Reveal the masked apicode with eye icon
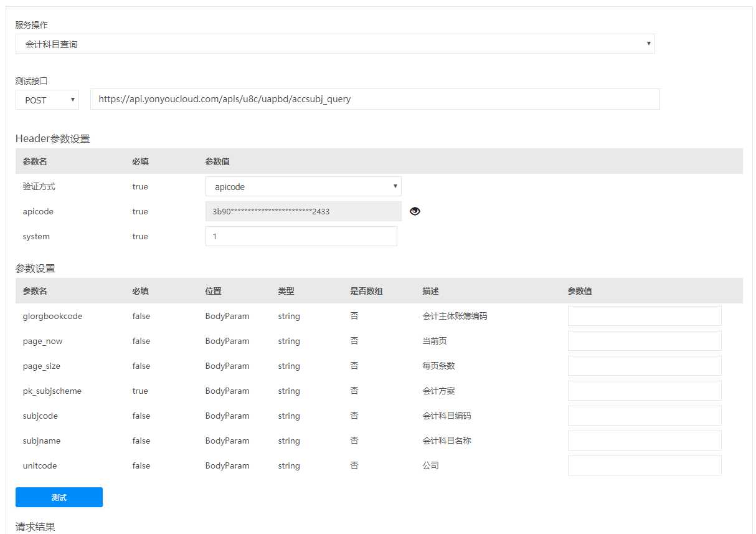 415,211
